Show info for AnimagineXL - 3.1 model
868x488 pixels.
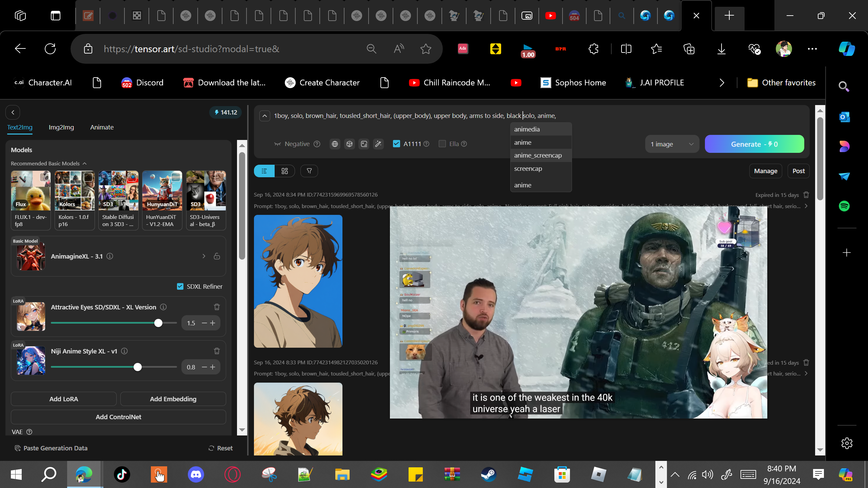pyautogui.click(x=110, y=256)
